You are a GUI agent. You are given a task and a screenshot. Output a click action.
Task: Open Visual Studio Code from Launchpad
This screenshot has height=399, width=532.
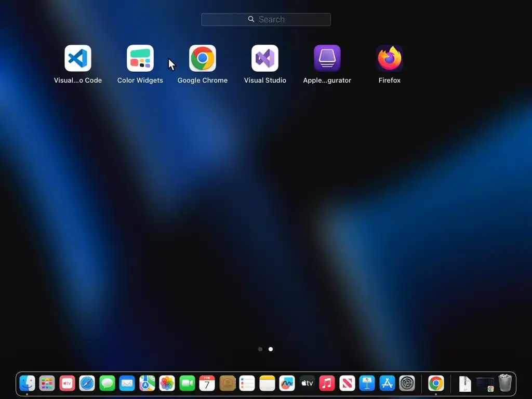click(78, 58)
